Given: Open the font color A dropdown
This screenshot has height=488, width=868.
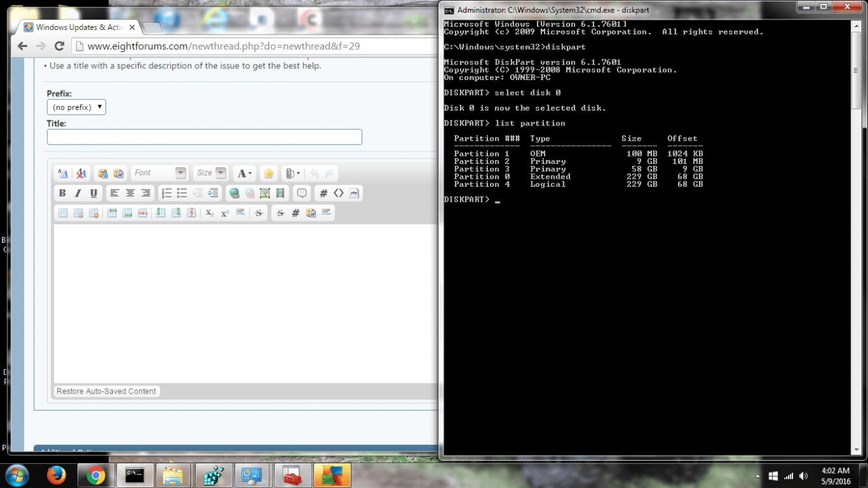Looking at the screenshot, I should 245,173.
